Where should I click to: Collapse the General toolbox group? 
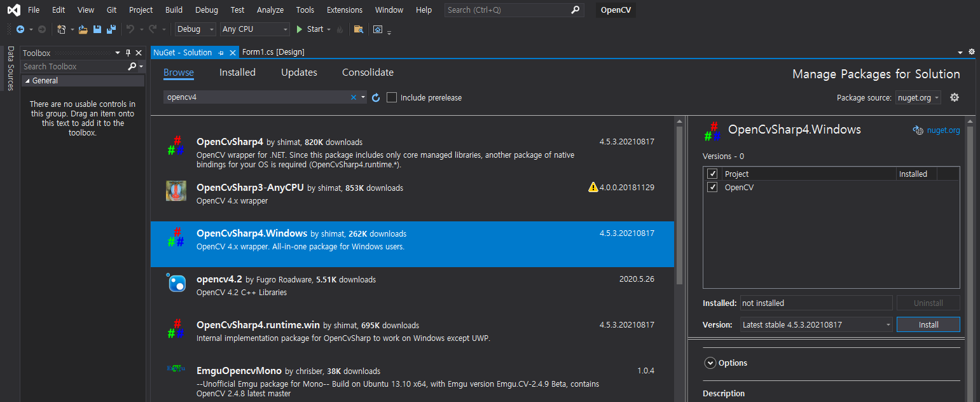point(27,81)
